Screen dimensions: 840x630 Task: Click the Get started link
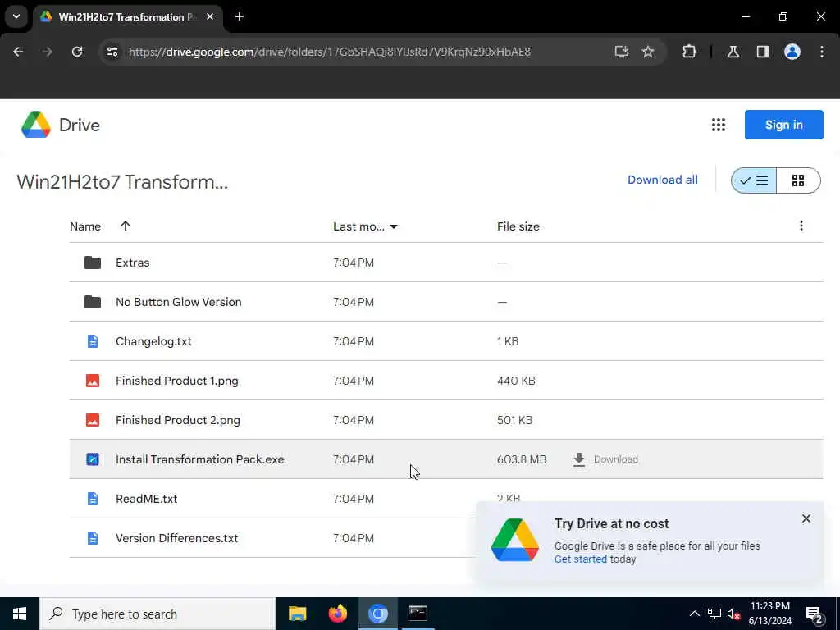tap(580, 559)
